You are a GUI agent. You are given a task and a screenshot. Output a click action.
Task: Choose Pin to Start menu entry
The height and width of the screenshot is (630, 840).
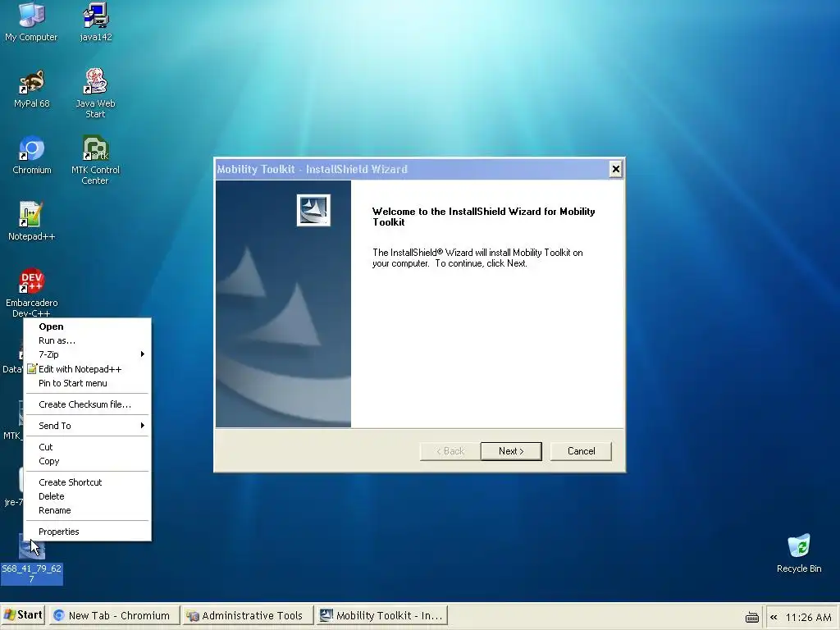[x=87, y=383]
